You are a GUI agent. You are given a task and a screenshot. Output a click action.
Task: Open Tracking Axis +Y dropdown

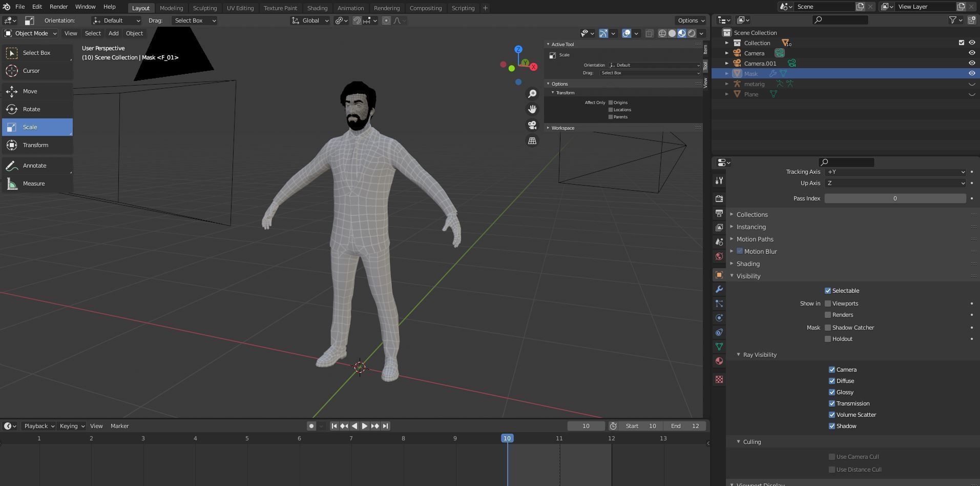895,172
